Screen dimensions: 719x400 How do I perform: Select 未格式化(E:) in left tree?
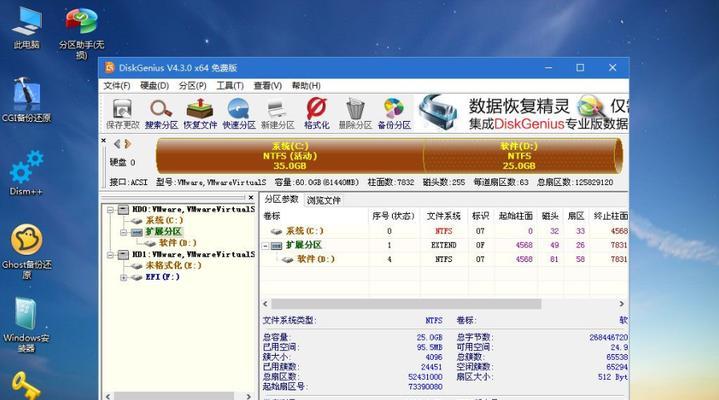[173, 266]
